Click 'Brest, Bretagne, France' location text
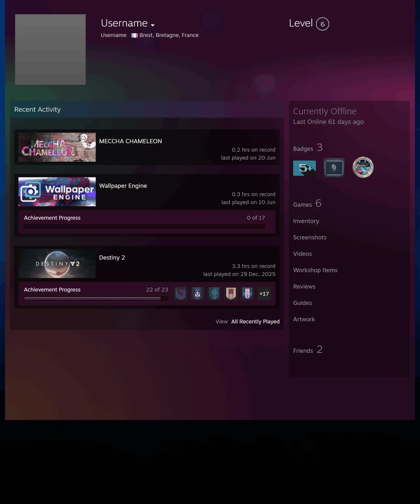The width and height of the screenshot is (420, 504). 169,35
